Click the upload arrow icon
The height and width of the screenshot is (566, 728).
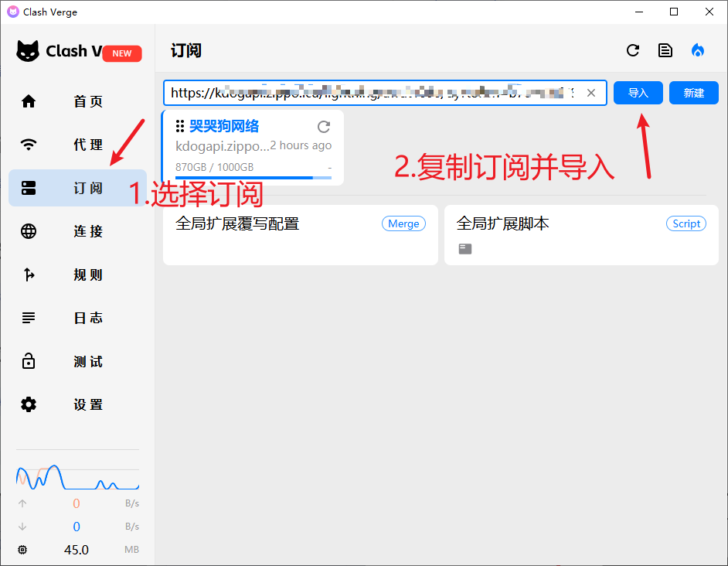point(22,503)
